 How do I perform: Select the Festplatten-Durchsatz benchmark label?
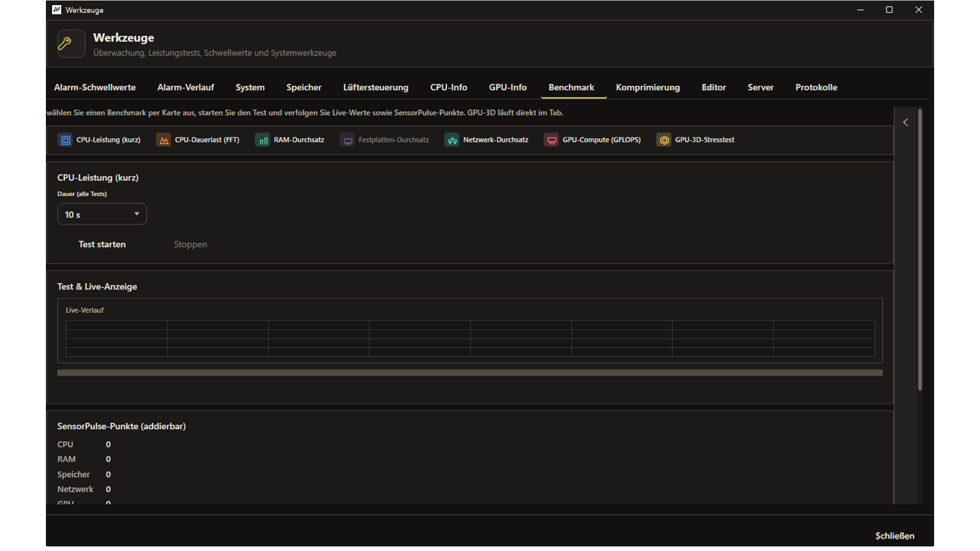click(394, 140)
